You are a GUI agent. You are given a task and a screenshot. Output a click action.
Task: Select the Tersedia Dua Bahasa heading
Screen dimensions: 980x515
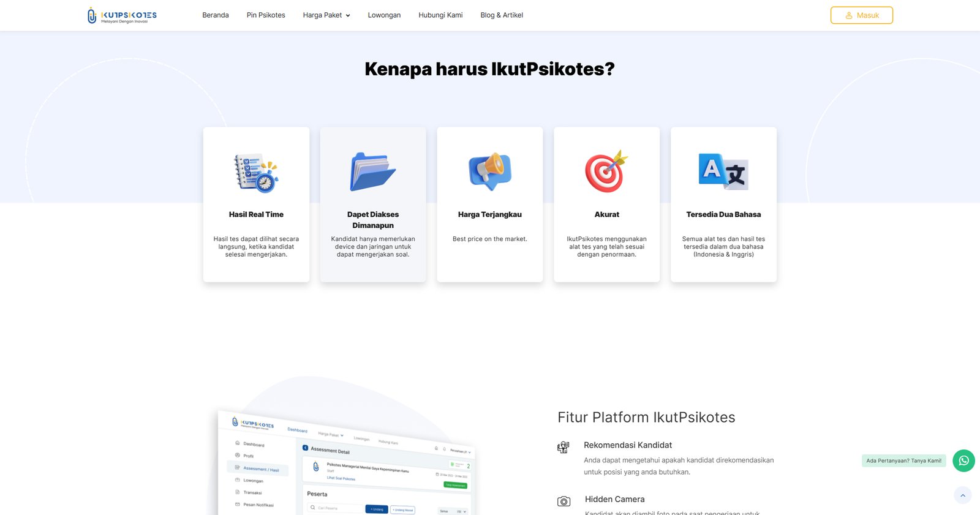tap(723, 214)
